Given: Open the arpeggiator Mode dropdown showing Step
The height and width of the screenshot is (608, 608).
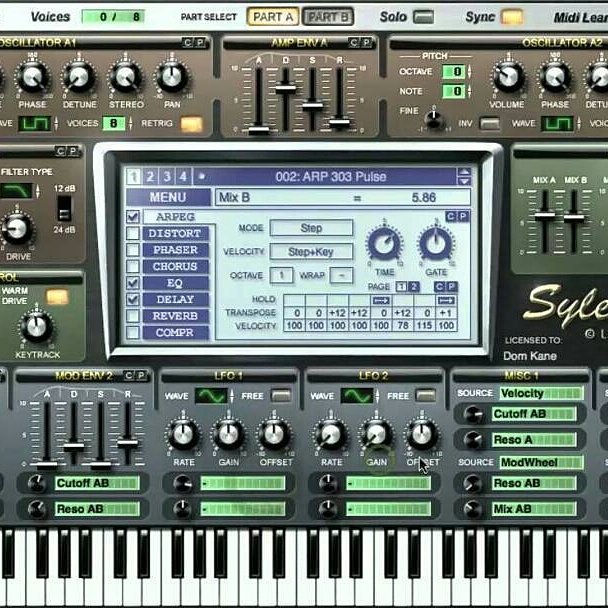Looking at the screenshot, I should coord(311,228).
